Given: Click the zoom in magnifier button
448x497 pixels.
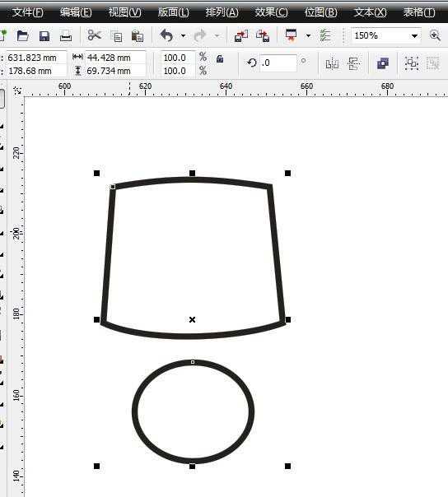Looking at the screenshot, I should [x=435, y=35].
